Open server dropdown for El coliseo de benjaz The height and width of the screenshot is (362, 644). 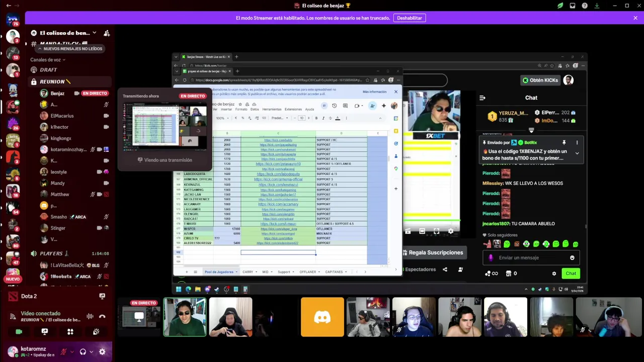(94, 33)
